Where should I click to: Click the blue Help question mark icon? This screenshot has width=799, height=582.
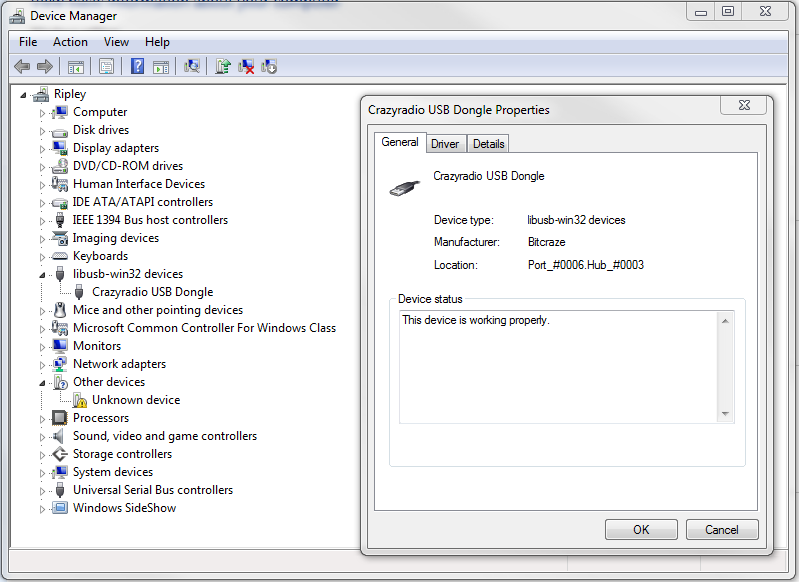tap(137, 67)
